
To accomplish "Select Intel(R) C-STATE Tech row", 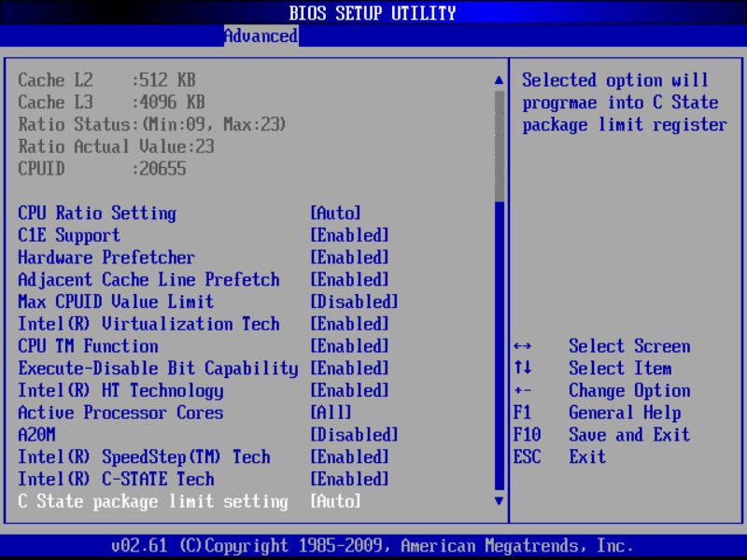I will [116, 479].
